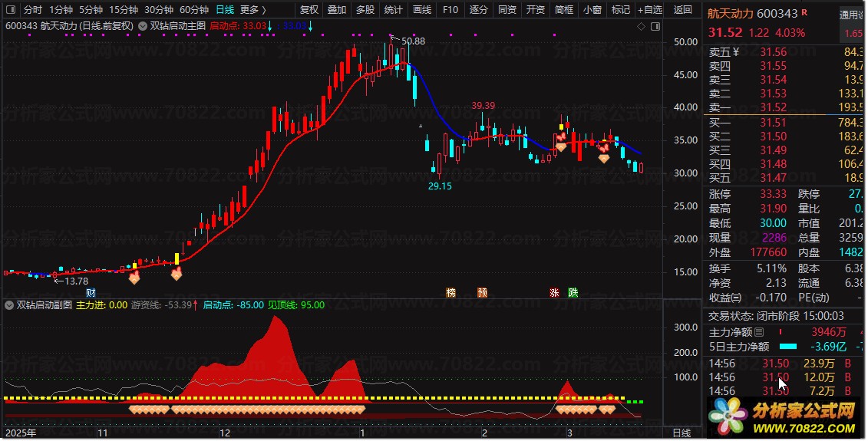Toggle the left sidebar panel icon
Image resolution: width=868 pixels, height=441 pixels.
pos(9,10)
